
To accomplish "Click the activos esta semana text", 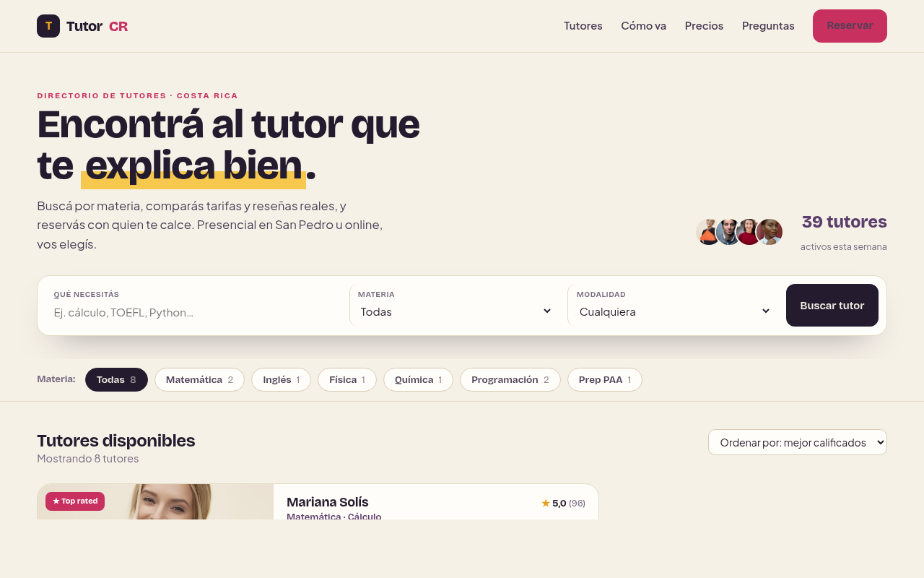I will click(x=843, y=247).
